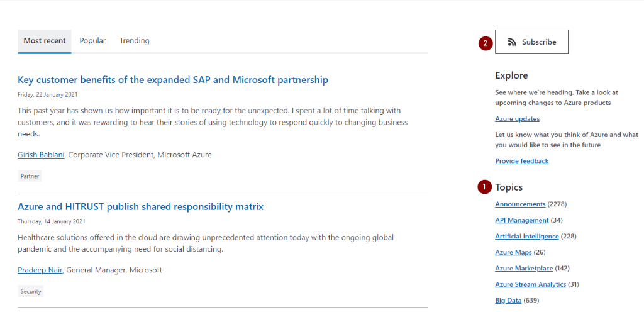Viewport: 644px width, 312px height.
Task: Click the Subscribe button
Action: [531, 42]
